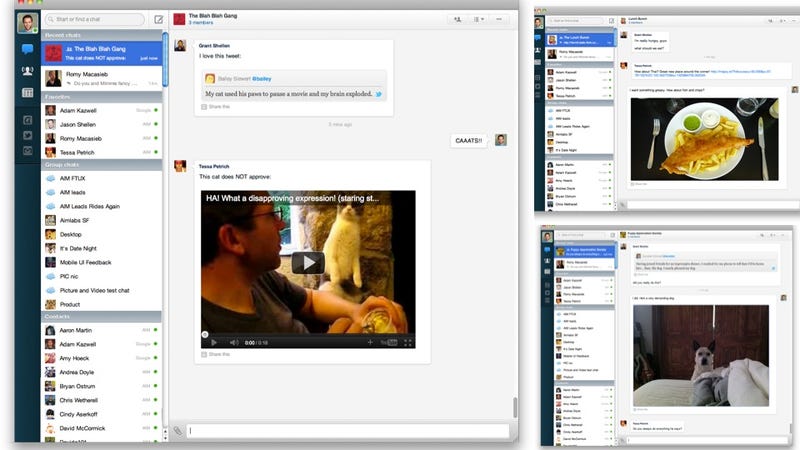Click the chat list scrollbar thumb

tap(165, 60)
